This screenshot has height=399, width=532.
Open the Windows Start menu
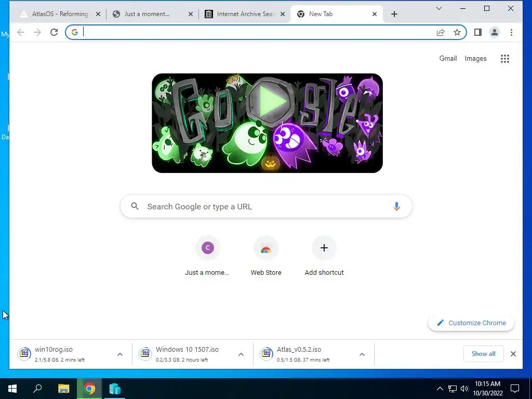[12, 389]
